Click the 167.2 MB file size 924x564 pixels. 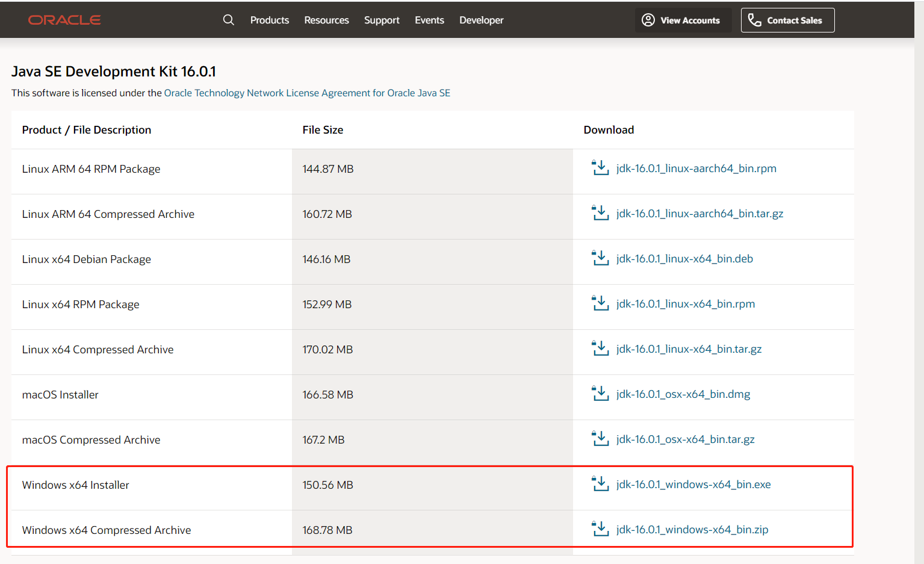[x=323, y=440]
